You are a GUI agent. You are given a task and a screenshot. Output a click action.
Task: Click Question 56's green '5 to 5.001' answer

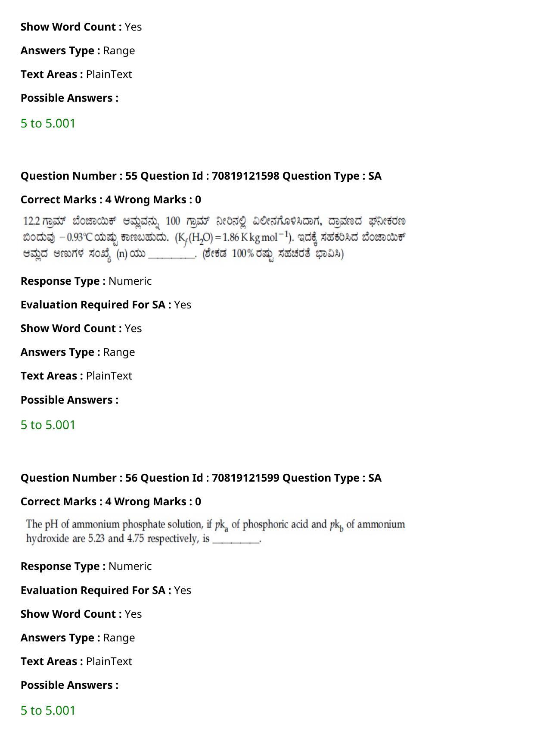coord(48,710)
